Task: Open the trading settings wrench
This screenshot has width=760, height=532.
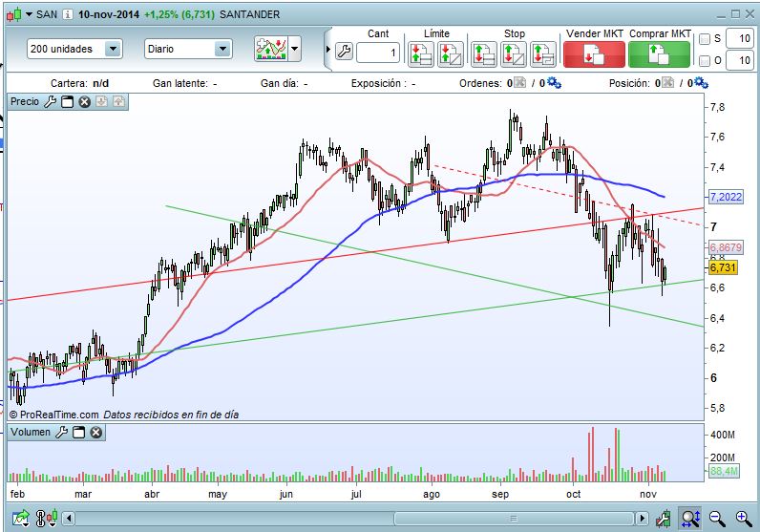Action: [x=344, y=51]
